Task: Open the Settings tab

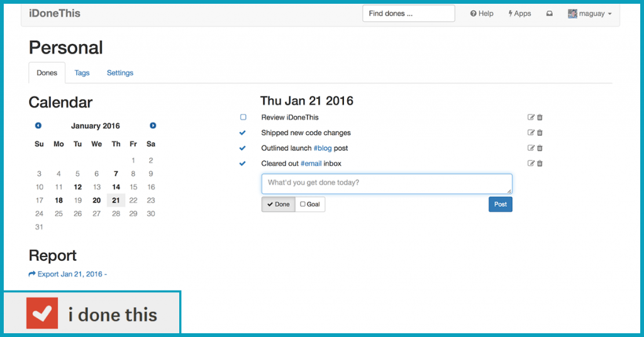Action: click(120, 73)
